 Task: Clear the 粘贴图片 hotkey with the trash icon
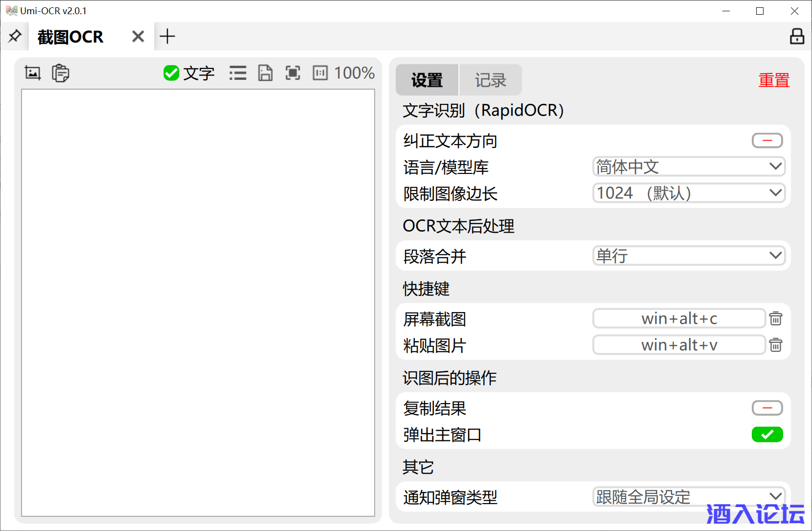pos(776,345)
